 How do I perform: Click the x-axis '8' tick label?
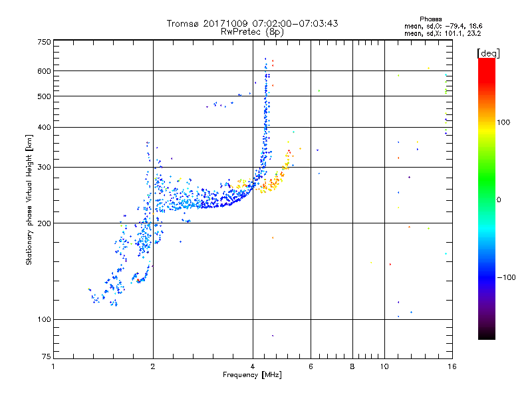point(352,366)
